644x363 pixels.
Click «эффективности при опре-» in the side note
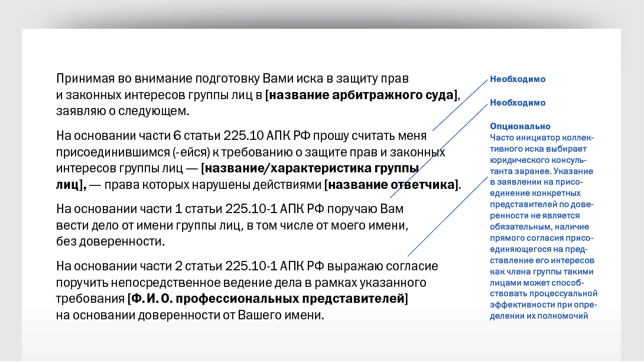[542, 305]
